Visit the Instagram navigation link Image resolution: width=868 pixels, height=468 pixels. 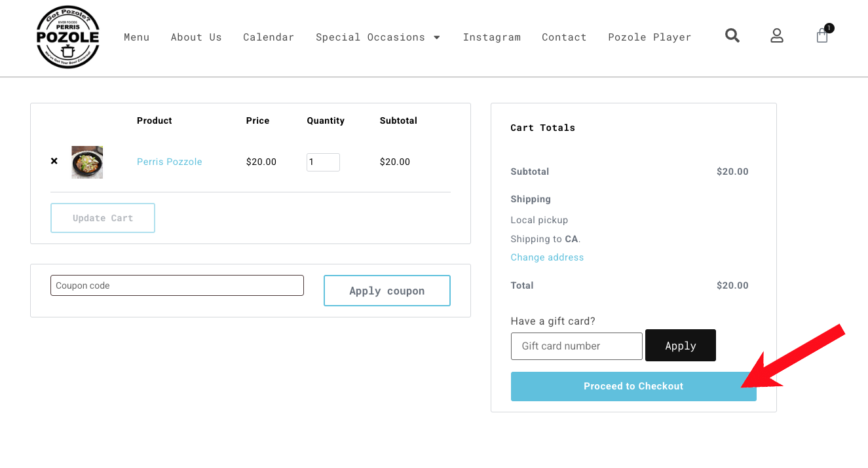[x=491, y=37]
